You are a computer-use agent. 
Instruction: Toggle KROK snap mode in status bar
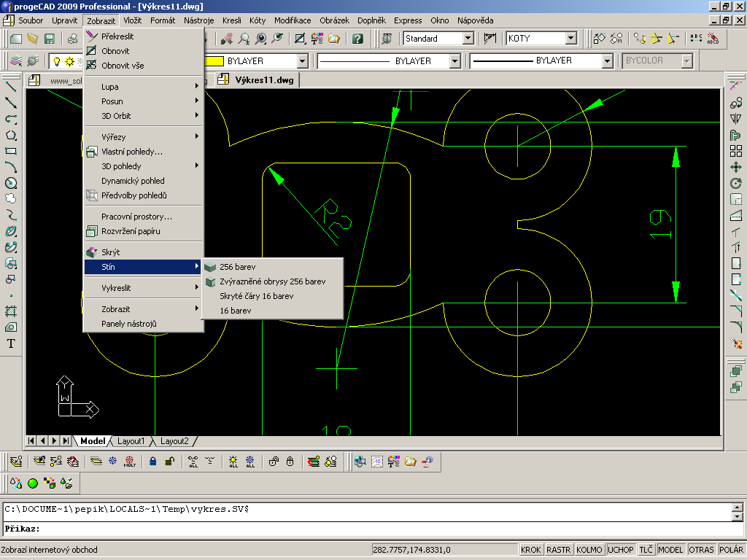[530, 550]
